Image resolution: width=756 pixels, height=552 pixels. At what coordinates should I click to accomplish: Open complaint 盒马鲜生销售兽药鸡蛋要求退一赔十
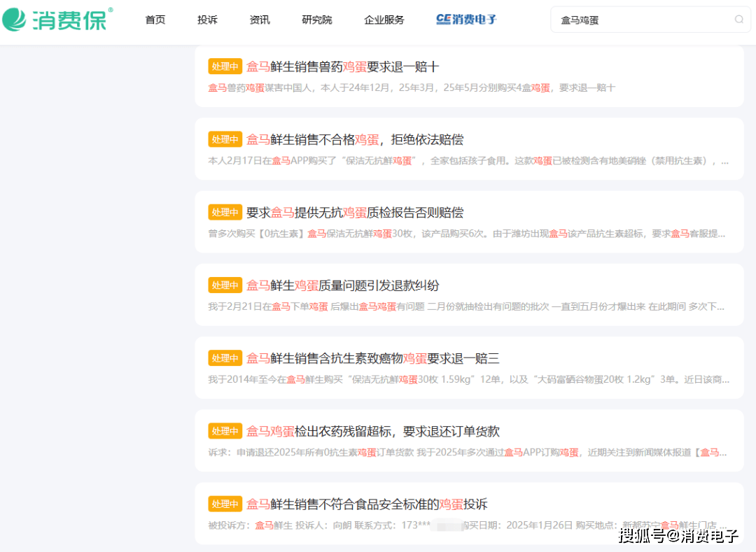point(342,66)
